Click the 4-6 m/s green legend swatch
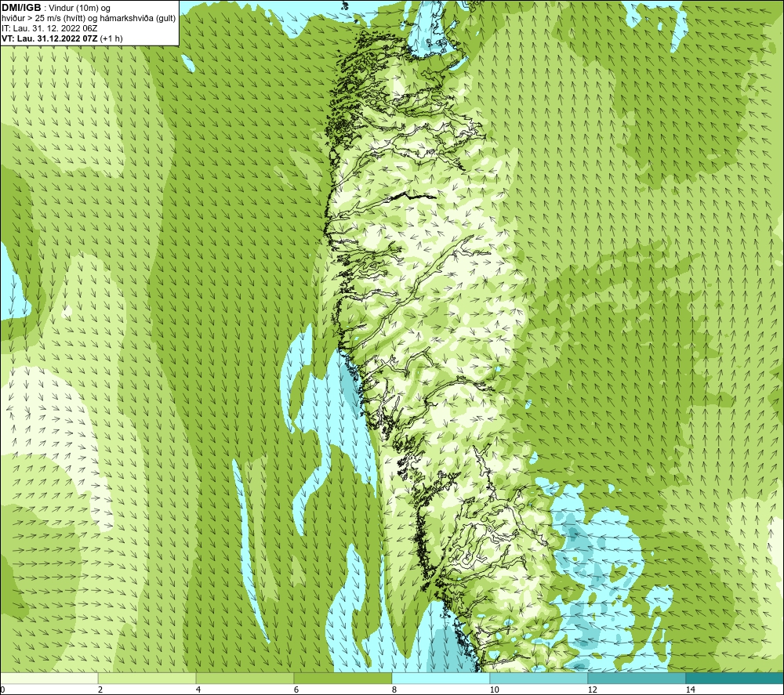784x695 pixels. coord(245,678)
